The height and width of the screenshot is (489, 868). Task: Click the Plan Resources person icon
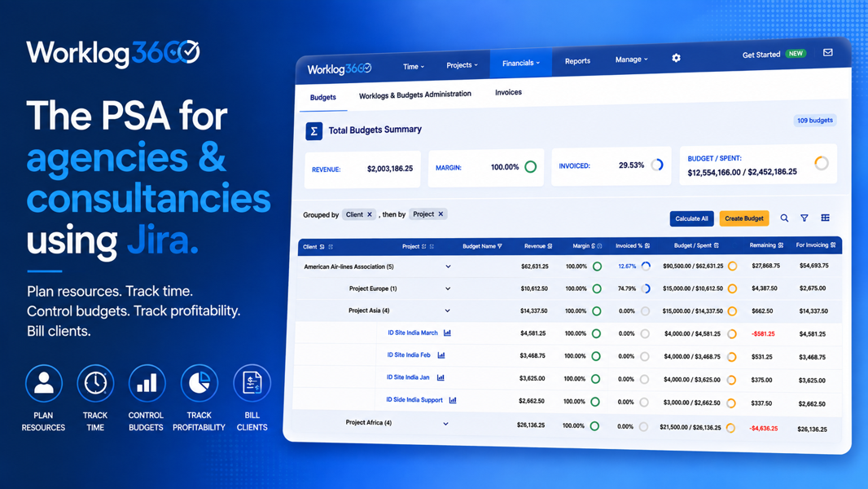click(x=44, y=383)
